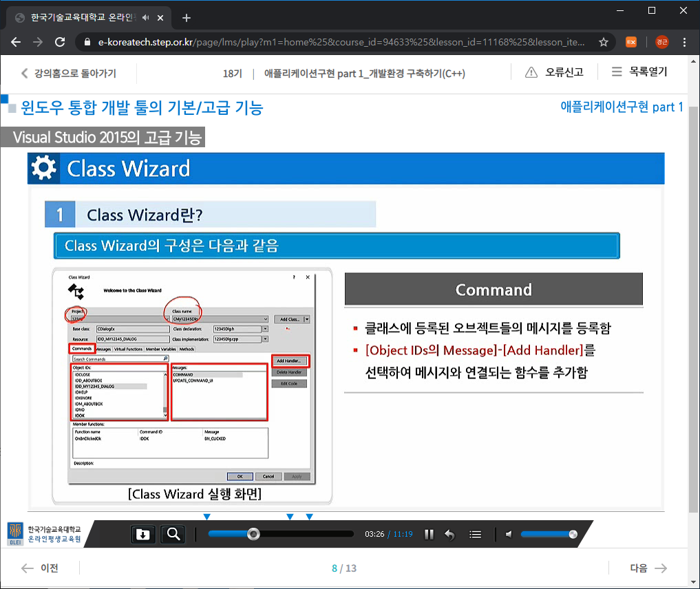Viewport: 700px width, 589px height.
Task: Open the orange EX extension icon
Action: (x=630, y=43)
